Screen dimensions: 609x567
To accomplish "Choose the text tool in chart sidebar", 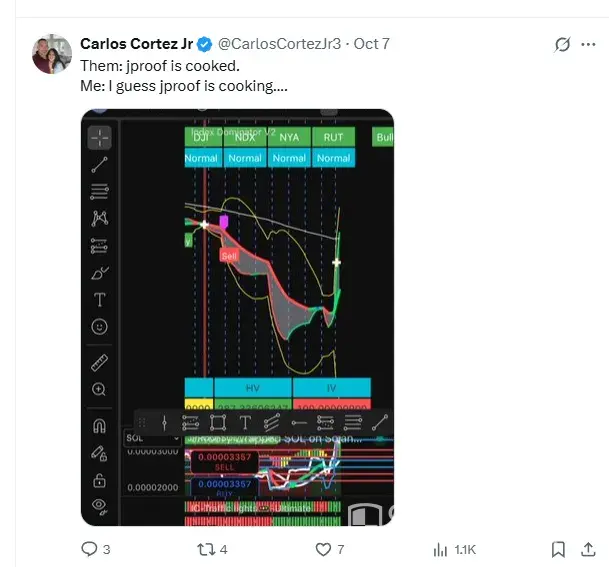I will click(100, 299).
